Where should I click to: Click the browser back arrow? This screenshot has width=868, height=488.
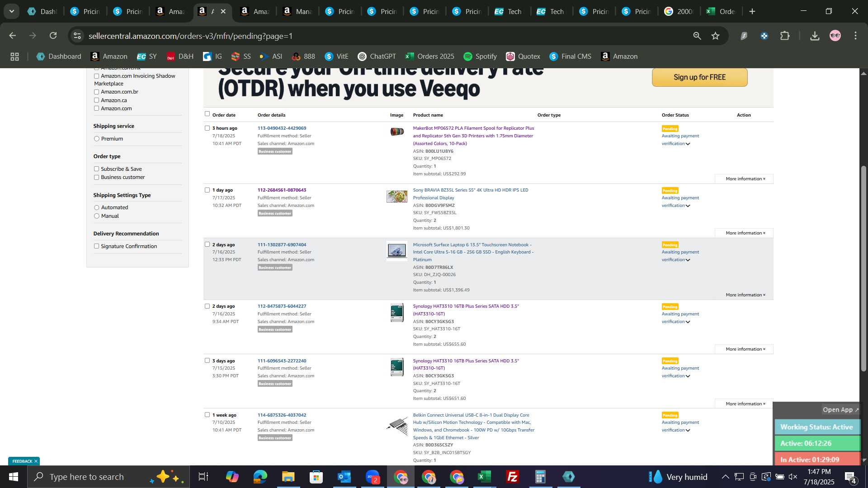pos(13,36)
